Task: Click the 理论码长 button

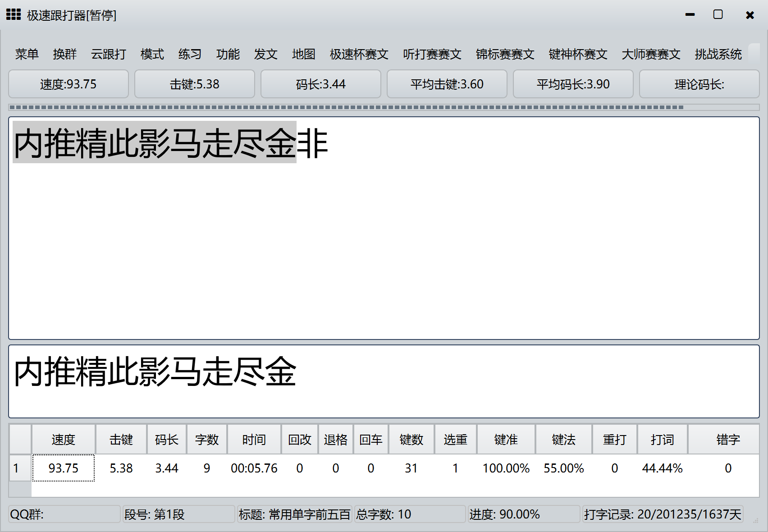Action: 699,84
